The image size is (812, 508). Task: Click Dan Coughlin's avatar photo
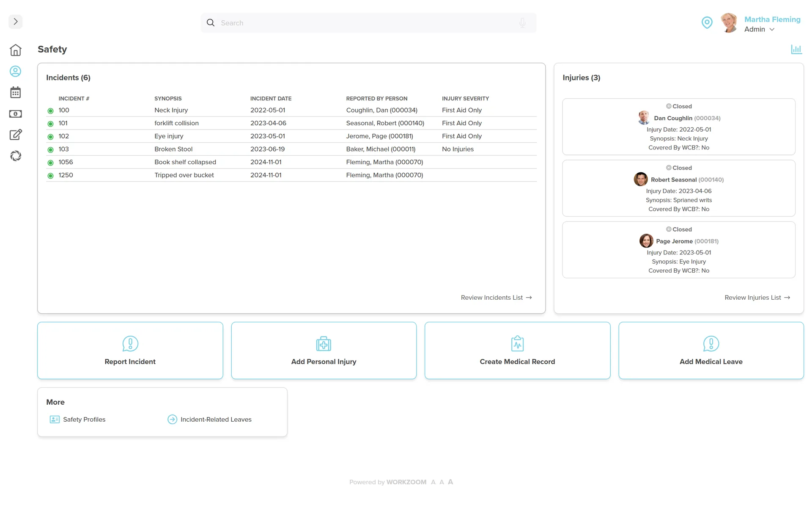point(644,118)
